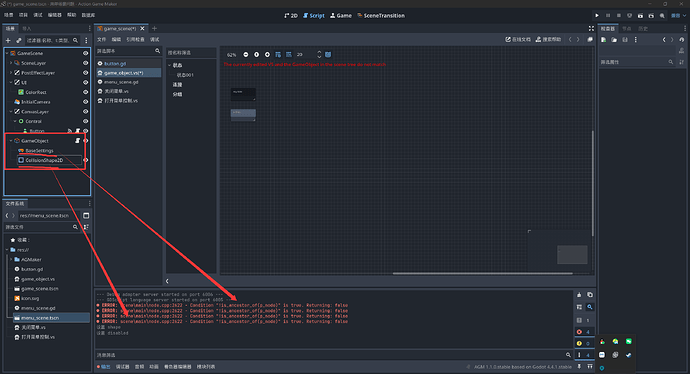
Task: Clear the output log
Action: pyautogui.click(x=579, y=295)
